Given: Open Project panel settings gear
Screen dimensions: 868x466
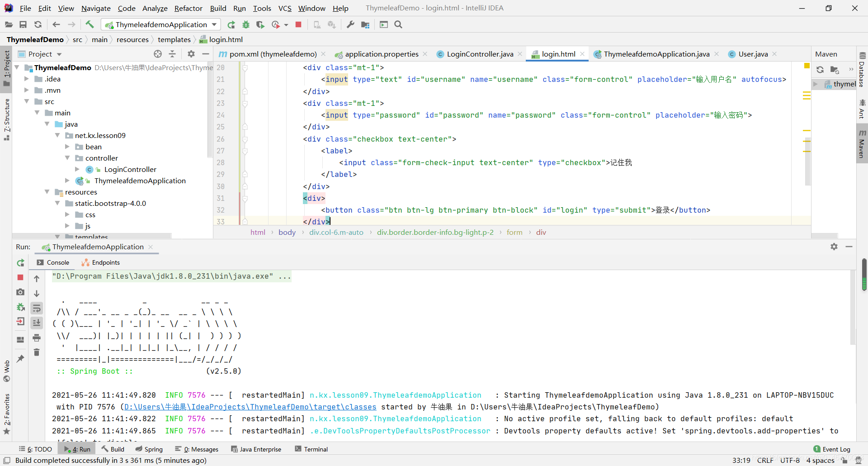Looking at the screenshot, I should [191, 54].
